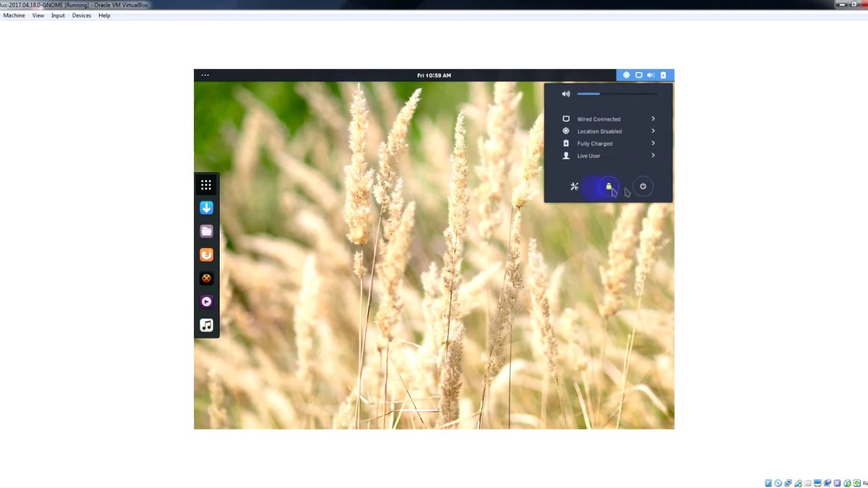Open the View menu in VirtualBox

(38, 16)
